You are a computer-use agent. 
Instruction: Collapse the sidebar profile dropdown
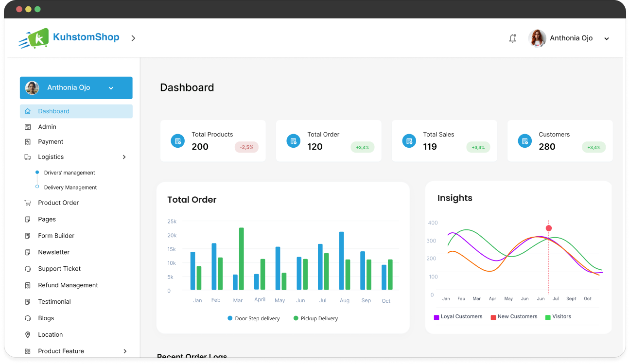pyautogui.click(x=111, y=88)
